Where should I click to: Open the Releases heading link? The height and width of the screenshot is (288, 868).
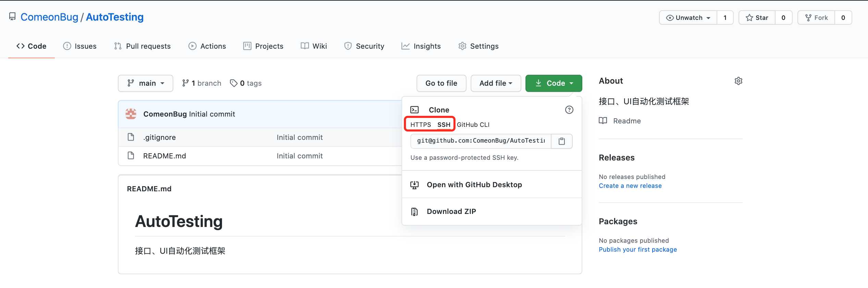pos(617,158)
